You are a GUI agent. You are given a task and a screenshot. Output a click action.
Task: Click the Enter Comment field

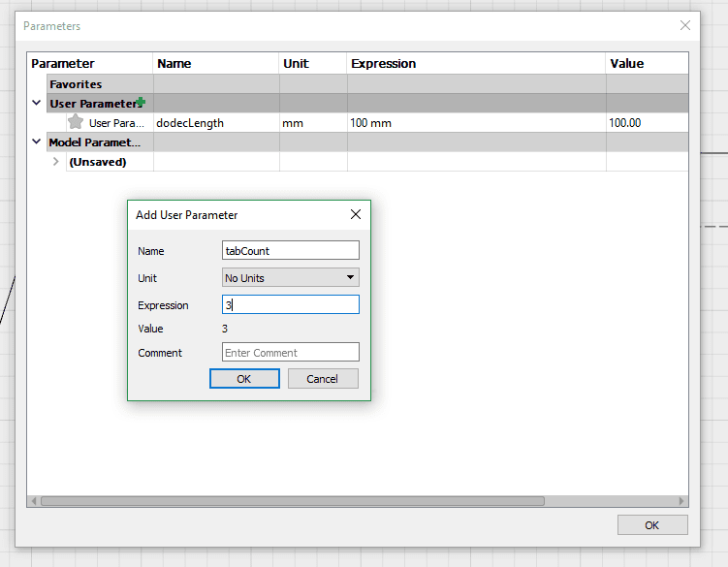coord(291,353)
